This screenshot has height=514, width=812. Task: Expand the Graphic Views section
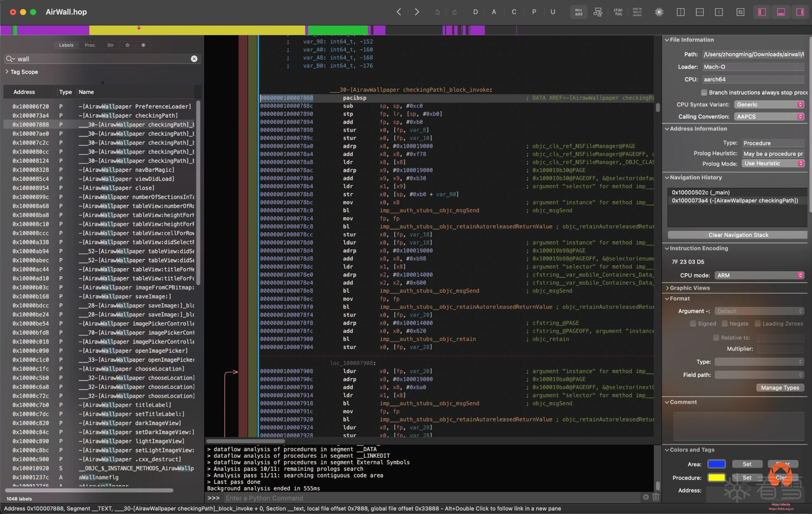(689, 288)
